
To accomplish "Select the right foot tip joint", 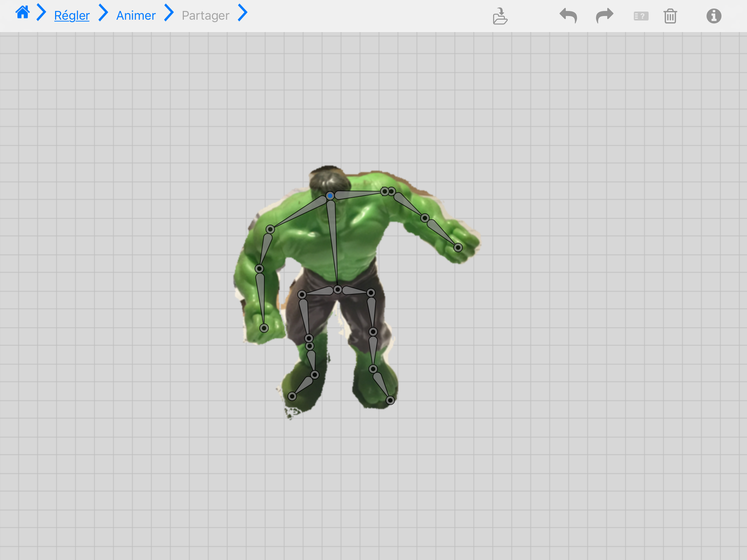I will click(x=390, y=401).
